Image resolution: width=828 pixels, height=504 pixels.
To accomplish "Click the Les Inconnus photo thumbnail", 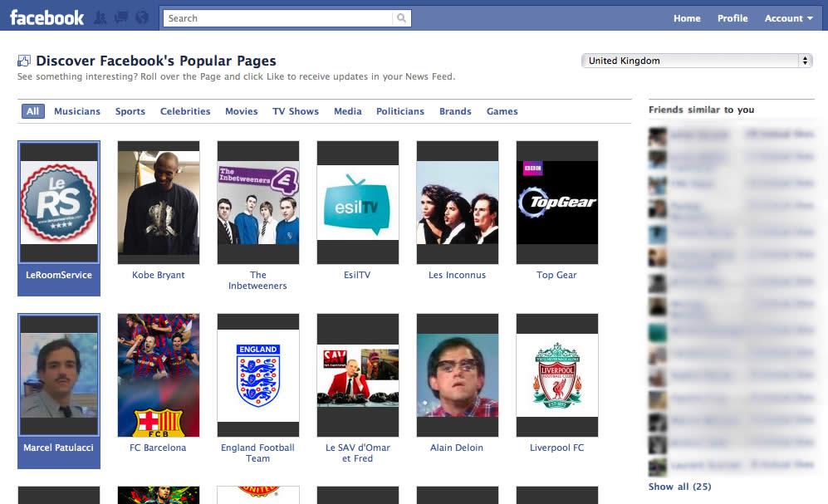I will (458, 202).
